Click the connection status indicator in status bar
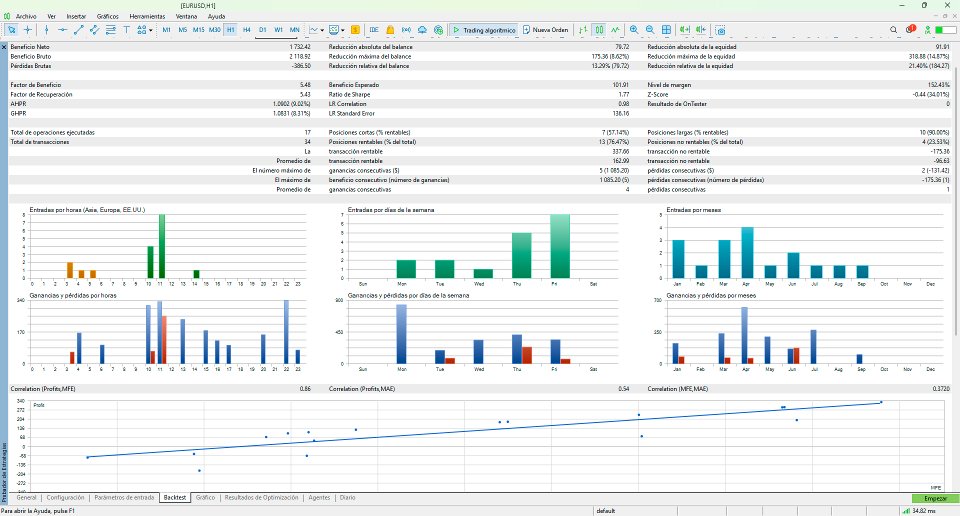 point(918,510)
